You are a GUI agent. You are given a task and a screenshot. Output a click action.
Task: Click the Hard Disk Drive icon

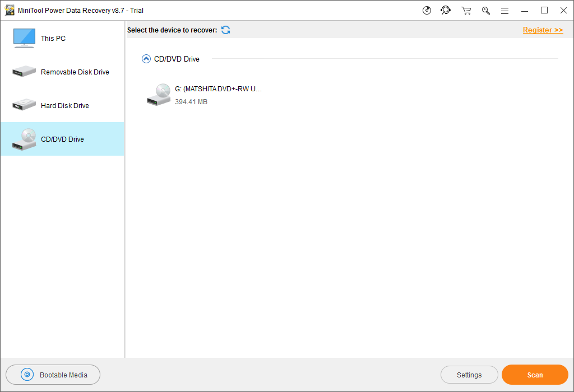pyautogui.click(x=24, y=105)
